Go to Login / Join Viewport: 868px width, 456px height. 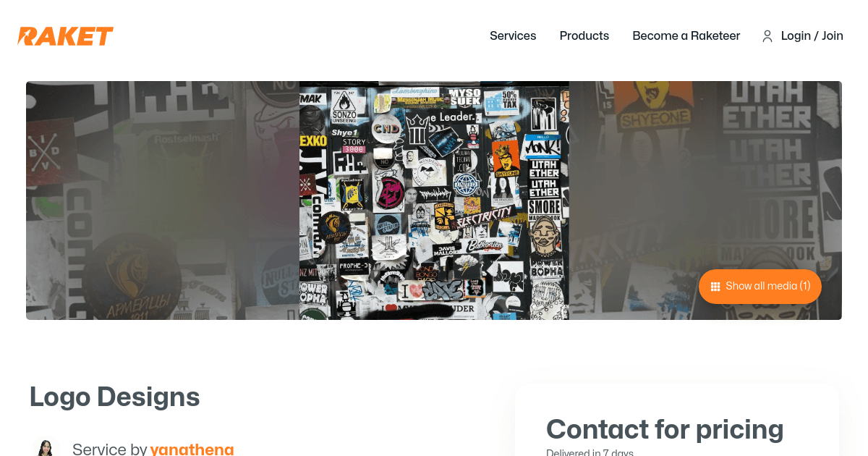pos(812,35)
